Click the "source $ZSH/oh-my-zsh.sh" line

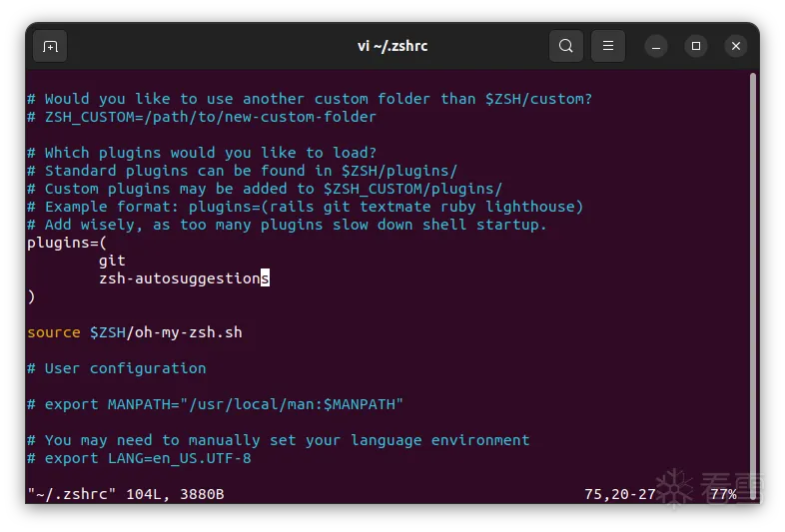(x=135, y=332)
